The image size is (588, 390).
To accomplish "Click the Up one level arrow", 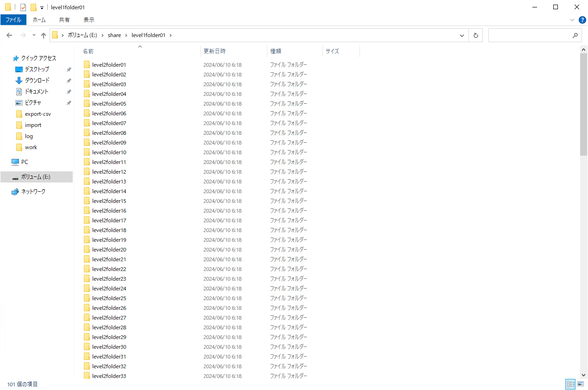I will click(x=44, y=35).
